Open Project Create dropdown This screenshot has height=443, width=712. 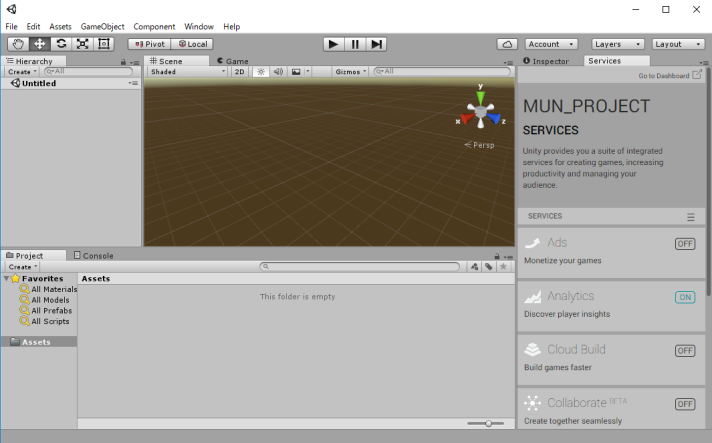point(23,267)
